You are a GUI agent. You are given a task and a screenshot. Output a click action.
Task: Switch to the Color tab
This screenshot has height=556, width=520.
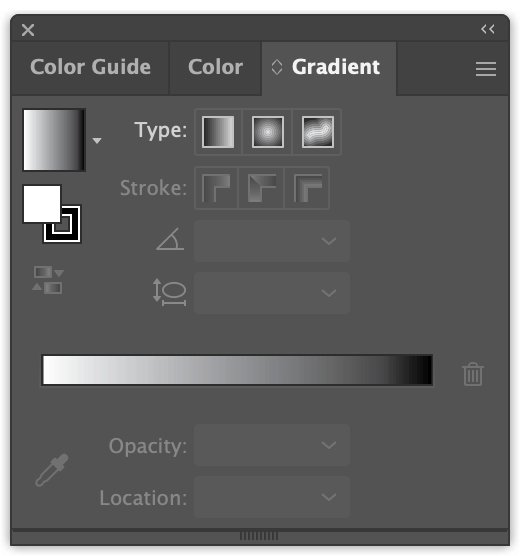pyautogui.click(x=215, y=67)
